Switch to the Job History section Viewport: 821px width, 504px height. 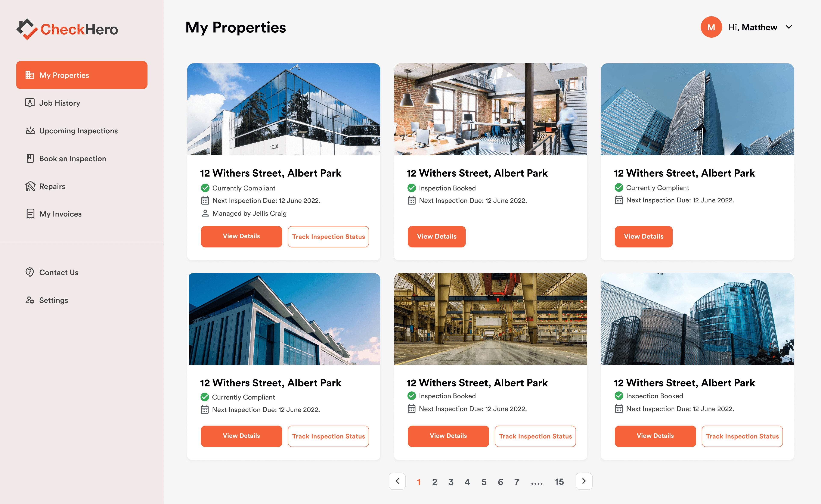tap(59, 103)
